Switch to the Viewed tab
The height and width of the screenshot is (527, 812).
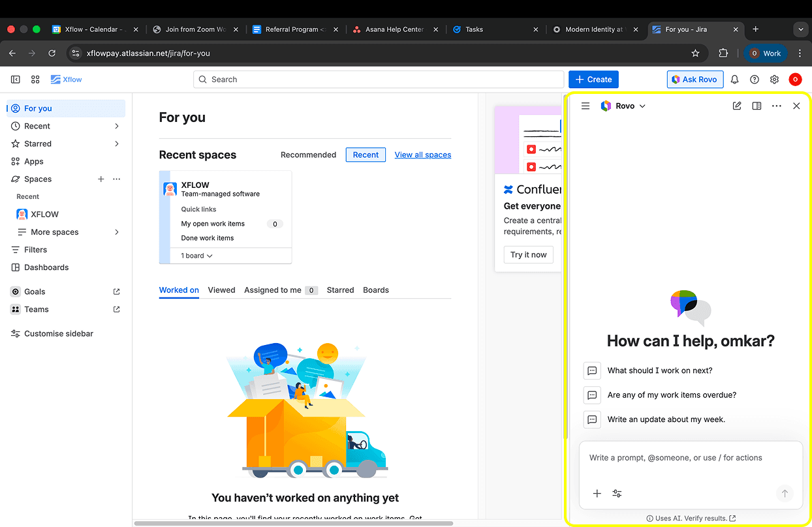click(x=221, y=290)
